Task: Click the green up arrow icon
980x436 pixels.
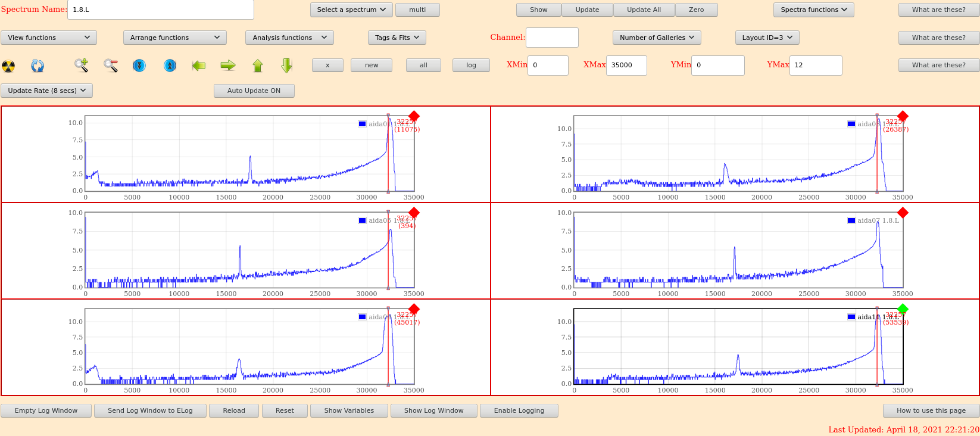Action: point(258,66)
